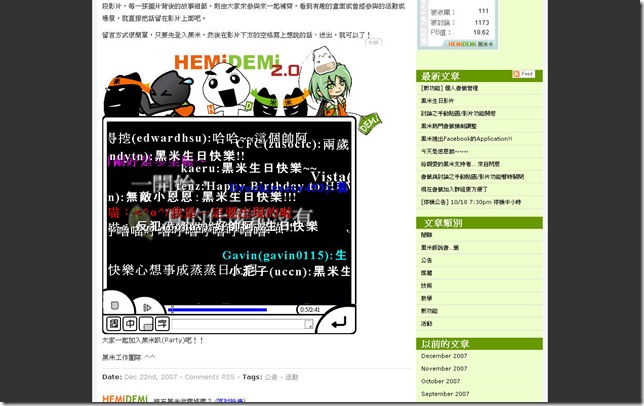Stop the video with the square stop button
644x406 pixels.
click(115, 305)
